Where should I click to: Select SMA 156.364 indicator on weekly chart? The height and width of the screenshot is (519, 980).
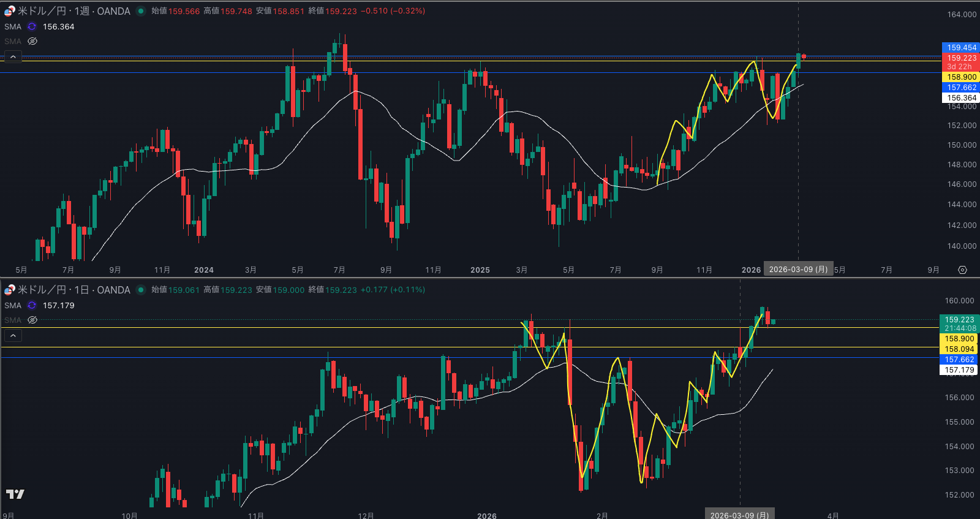13,27
